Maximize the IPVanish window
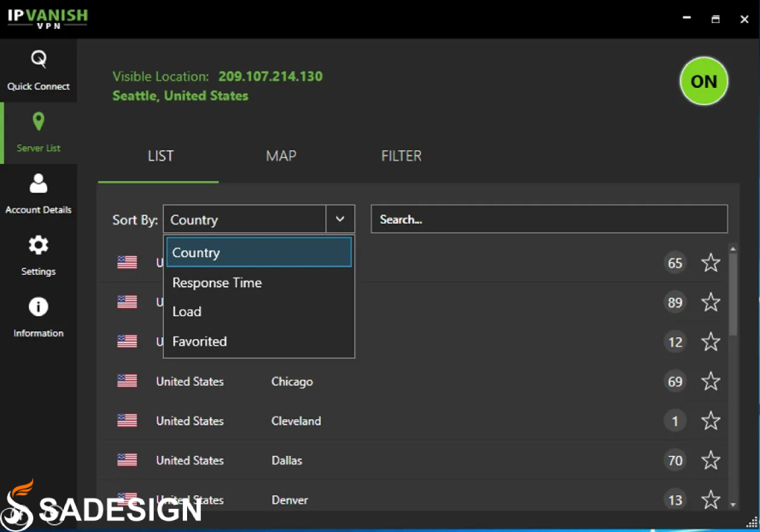760x532 pixels. tap(716, 19)
